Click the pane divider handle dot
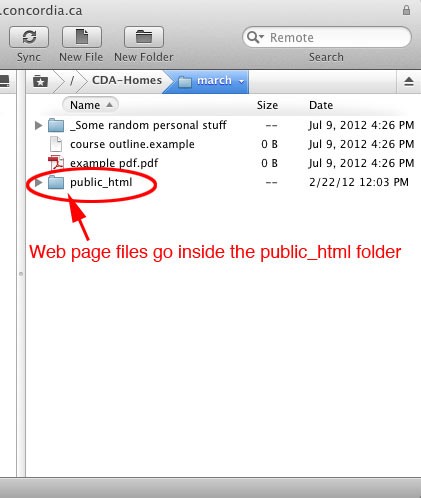Screen dimensions: 421x498 pos(21,274)
